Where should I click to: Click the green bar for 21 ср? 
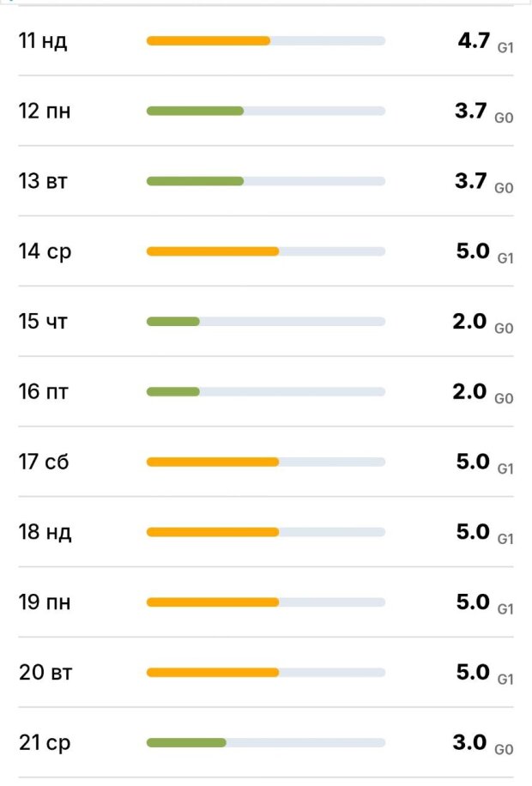tap(186, 742)
